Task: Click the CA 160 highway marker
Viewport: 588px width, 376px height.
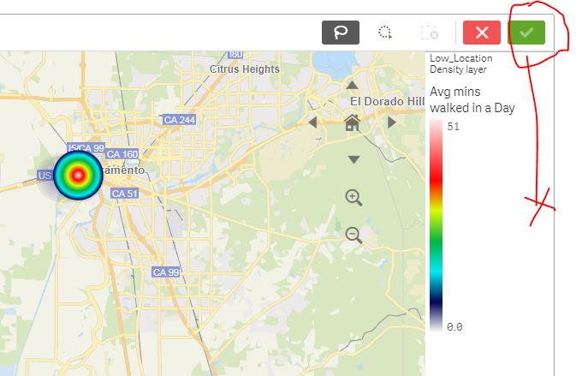Action: (x=122, y=154)
